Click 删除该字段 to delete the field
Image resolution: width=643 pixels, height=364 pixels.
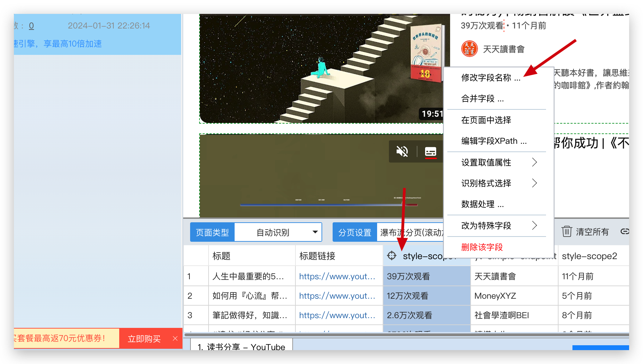click(482, 247)
